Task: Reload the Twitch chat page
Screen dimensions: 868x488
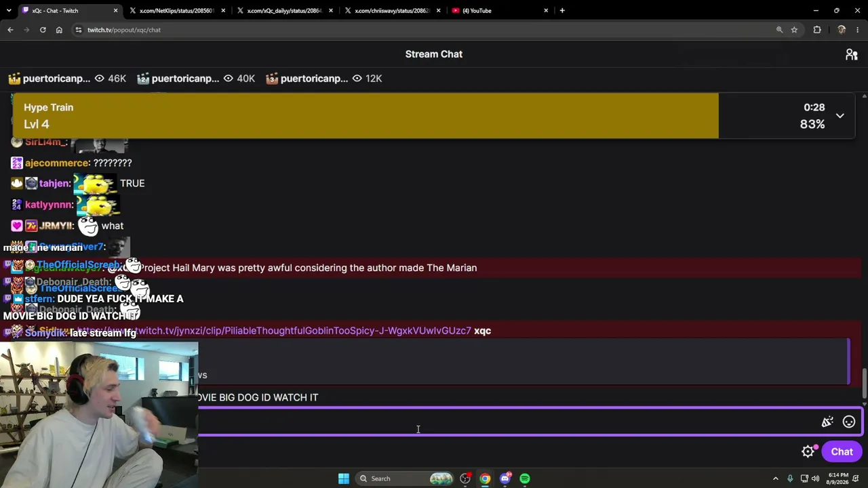Action: 43,30
